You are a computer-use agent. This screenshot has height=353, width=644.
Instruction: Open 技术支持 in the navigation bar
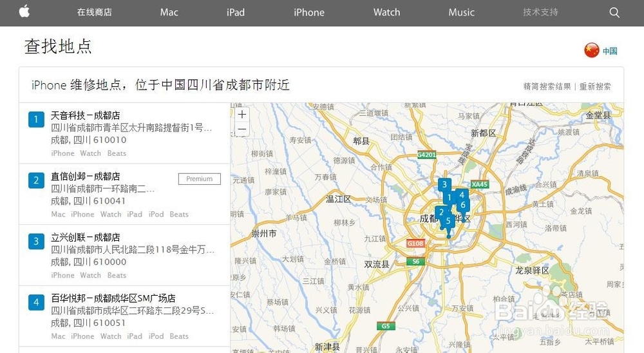click(x=540, y=12)
